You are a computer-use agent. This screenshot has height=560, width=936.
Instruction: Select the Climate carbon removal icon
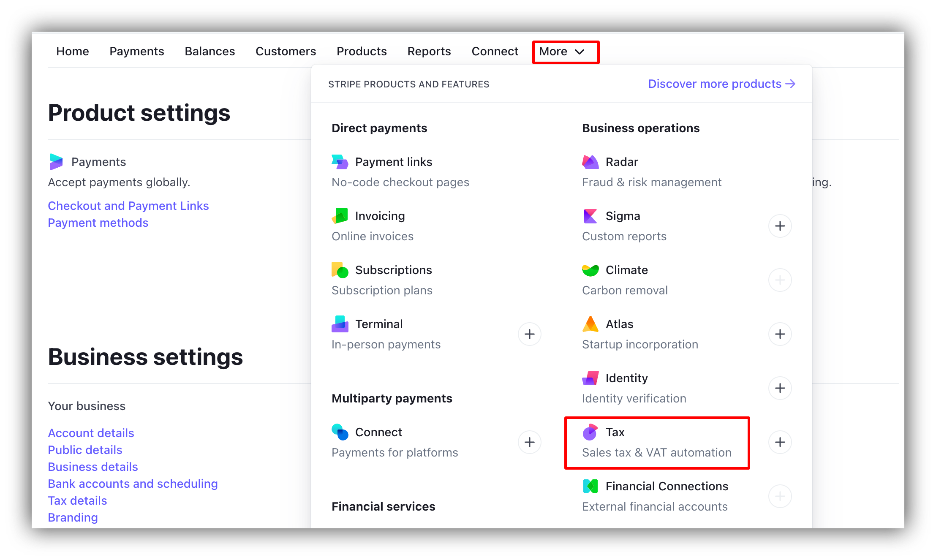(x=590, y=270)
